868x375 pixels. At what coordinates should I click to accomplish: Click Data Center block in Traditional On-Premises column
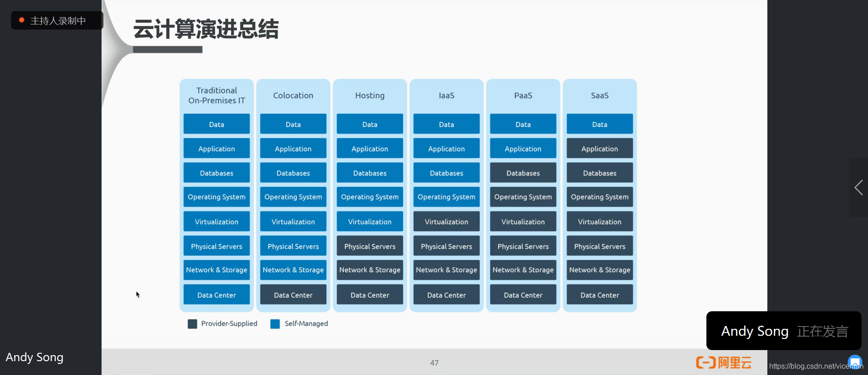tap(217, 295)
